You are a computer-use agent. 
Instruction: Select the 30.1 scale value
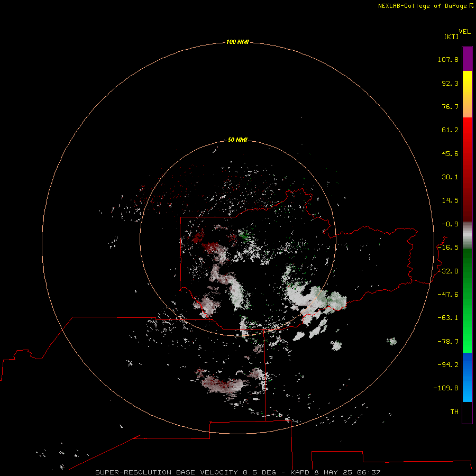point(450,177)
